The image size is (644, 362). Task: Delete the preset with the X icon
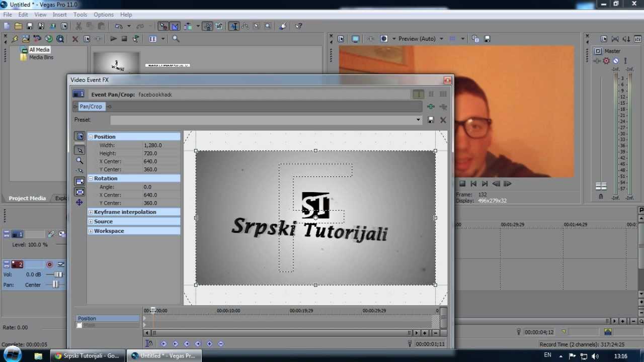(x=443, y=120)
